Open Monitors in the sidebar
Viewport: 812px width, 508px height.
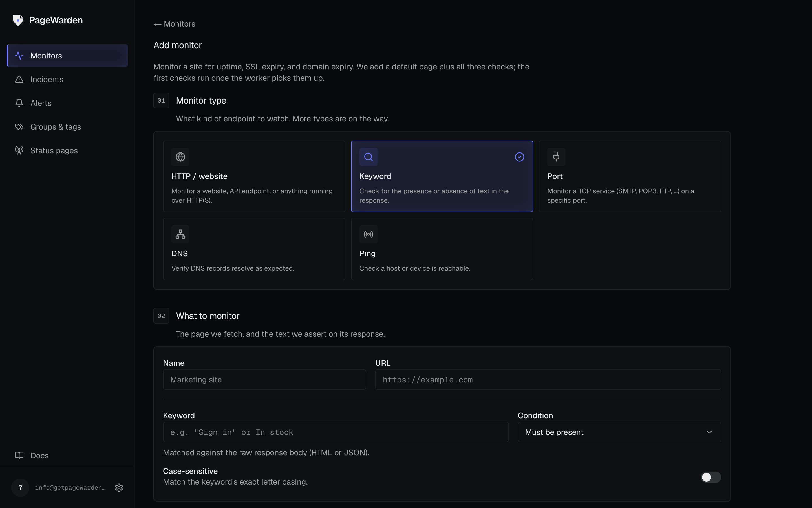pos(67,55)
